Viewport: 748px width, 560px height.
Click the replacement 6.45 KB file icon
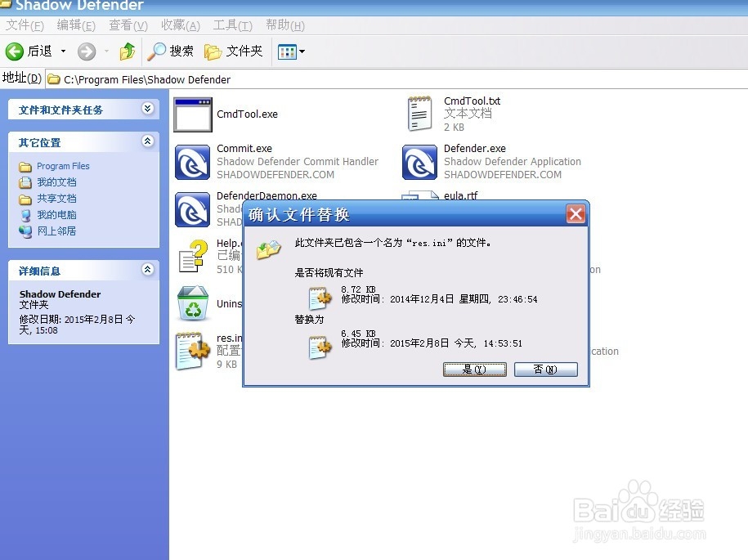click(x=320, y=347)
